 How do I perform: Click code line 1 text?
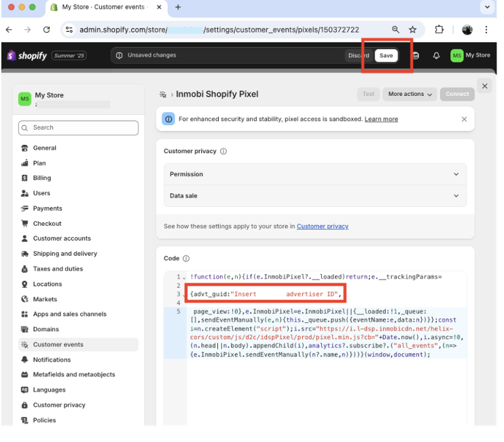pyautogui.click(x=316, y=277)
